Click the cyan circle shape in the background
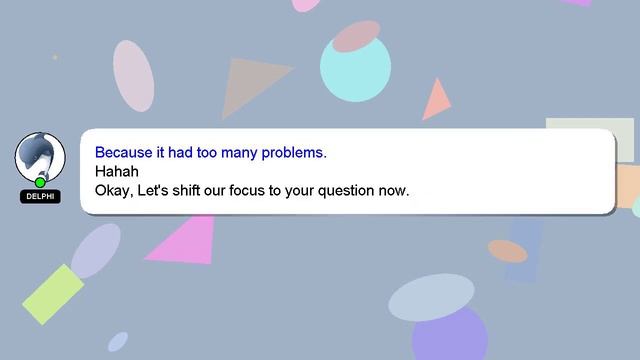Image resolution: width=640 pixels, height=360 pixels. [356, 67]
